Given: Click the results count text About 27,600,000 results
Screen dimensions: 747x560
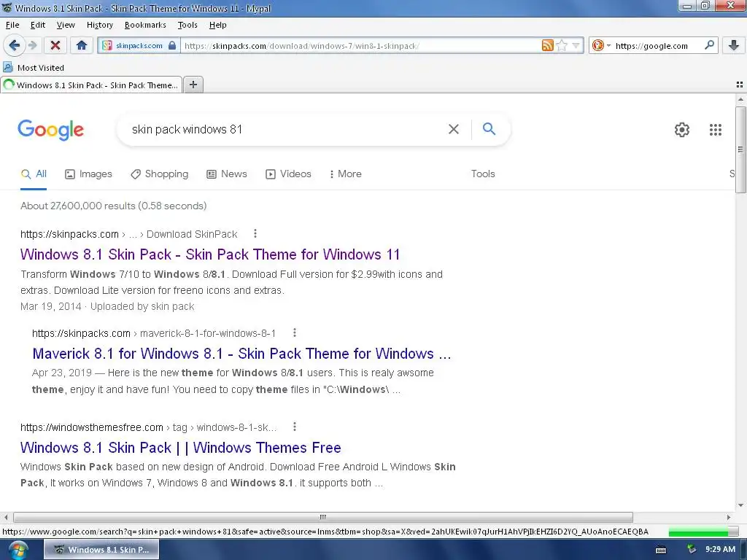Looking at the screenshot, I should point(113,206).
